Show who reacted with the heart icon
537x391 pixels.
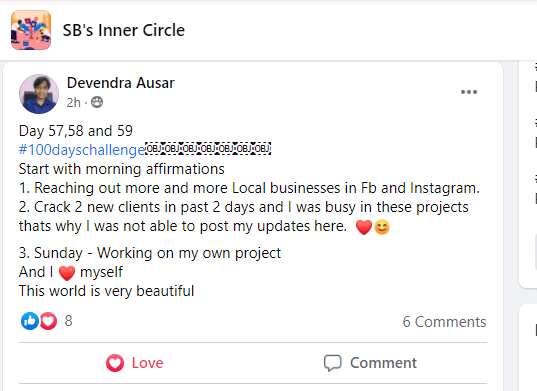coord(48,321)
